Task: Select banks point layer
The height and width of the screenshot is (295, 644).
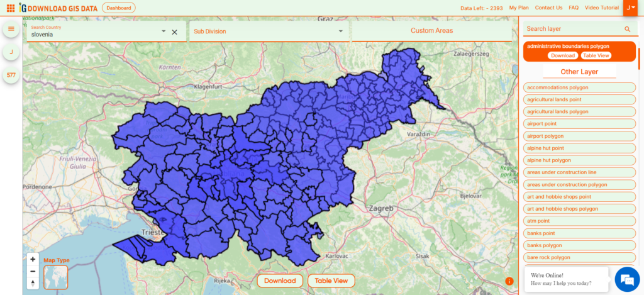Action: click(579, 233)
